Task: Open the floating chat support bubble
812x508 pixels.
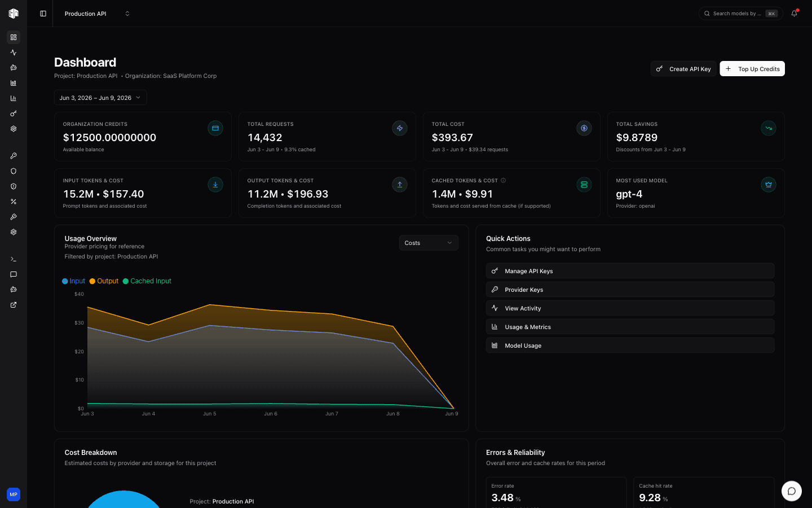Action: tap(792, 491)
